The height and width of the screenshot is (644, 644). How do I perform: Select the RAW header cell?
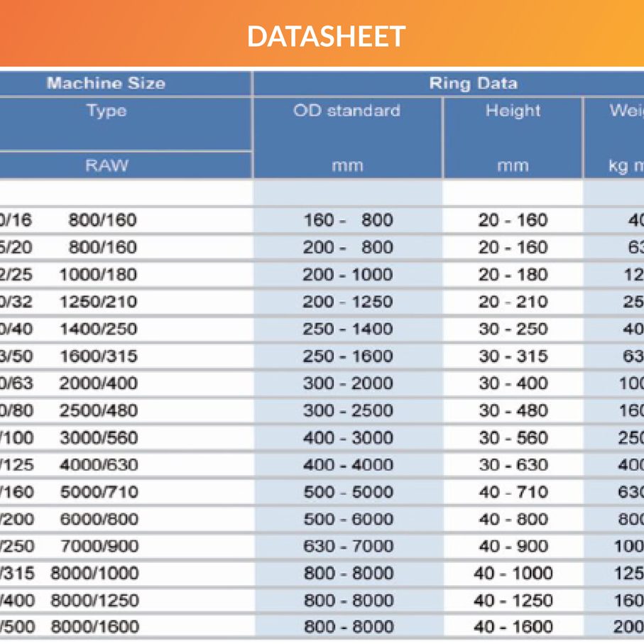105,165
